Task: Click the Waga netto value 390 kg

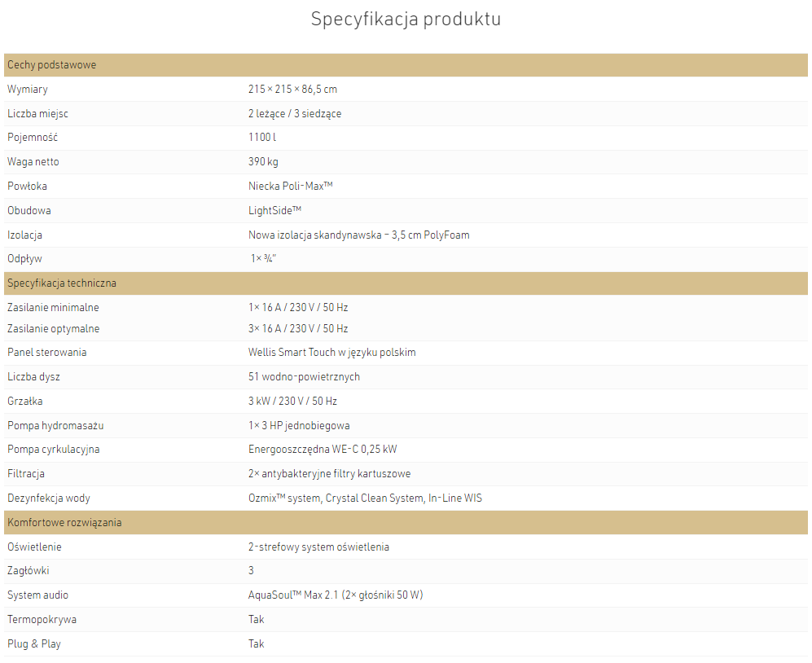Action: pos(263,161)
